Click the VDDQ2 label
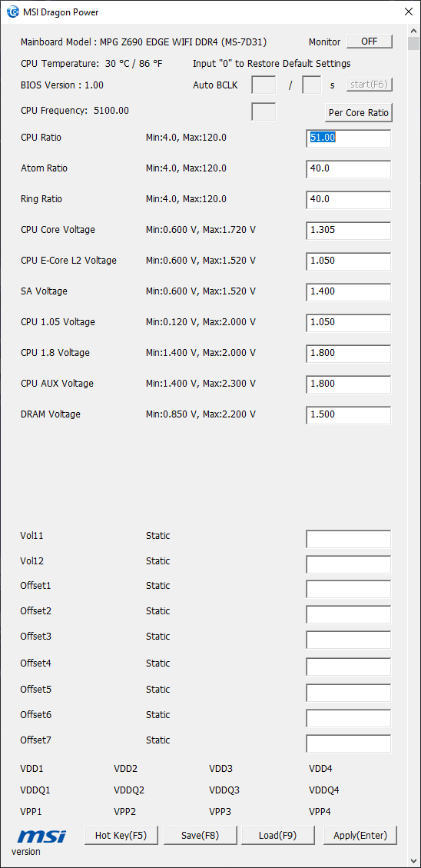 [x=129, y=790]
